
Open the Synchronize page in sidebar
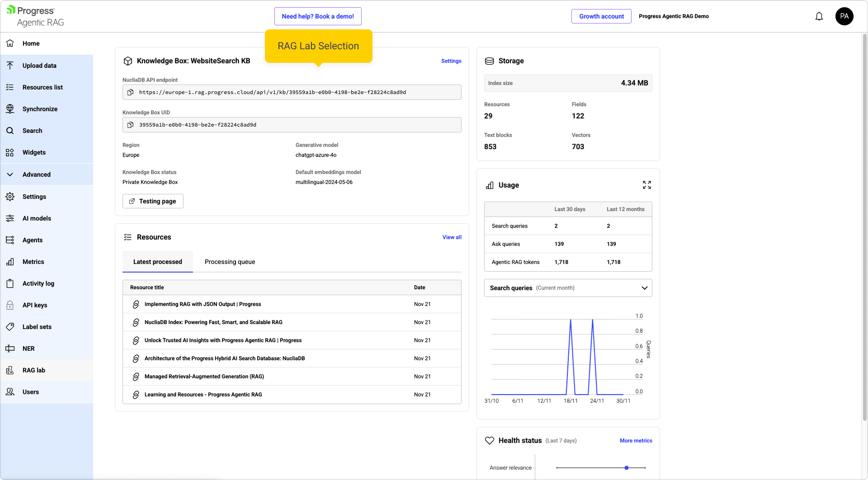40,109
